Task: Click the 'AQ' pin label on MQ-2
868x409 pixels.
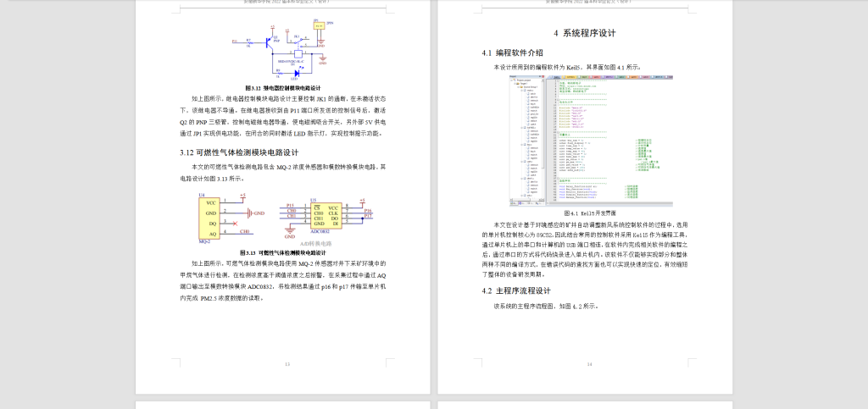Action: click(x=211, y=235)
